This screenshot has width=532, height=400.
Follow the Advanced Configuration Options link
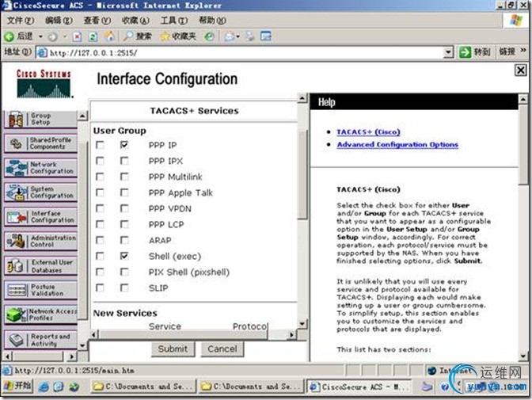tap(397, 145)
